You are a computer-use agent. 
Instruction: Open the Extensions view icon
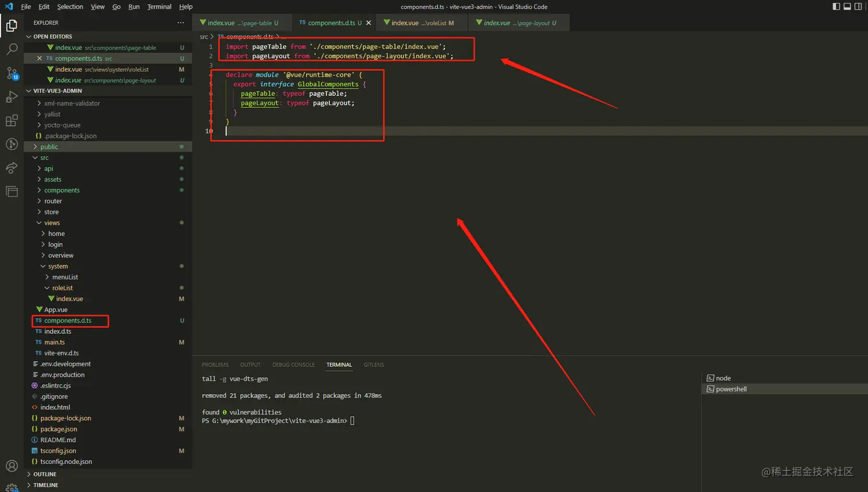point(11,121)
